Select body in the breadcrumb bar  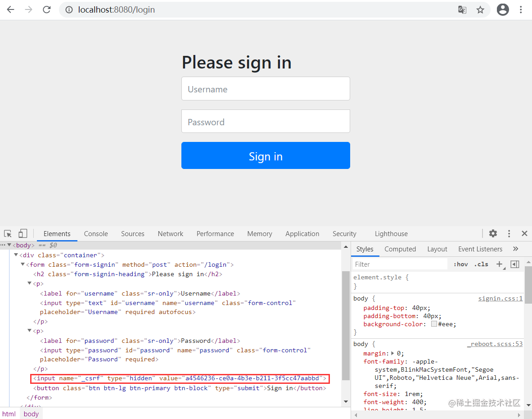coord(31,414)
